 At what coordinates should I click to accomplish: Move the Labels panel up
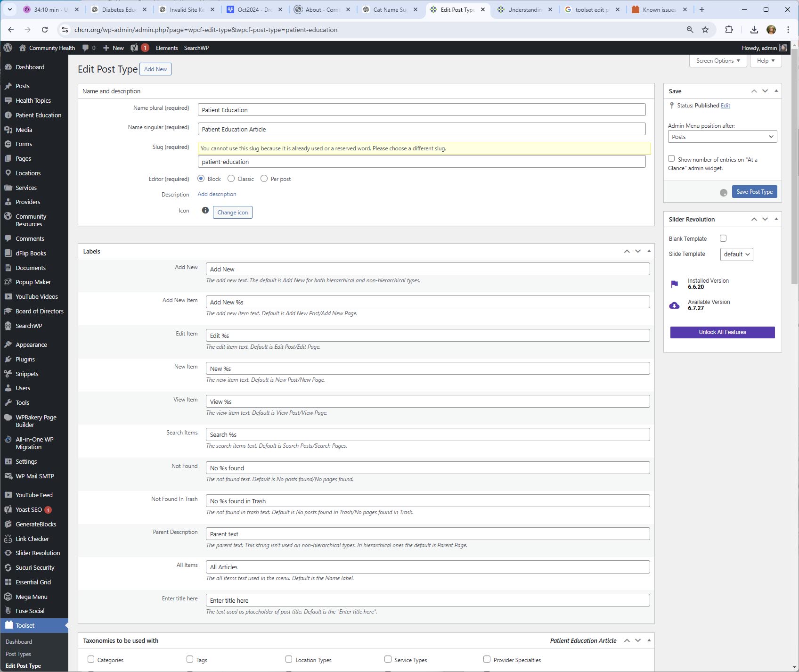pyautogui.click(x=627, y=251)
